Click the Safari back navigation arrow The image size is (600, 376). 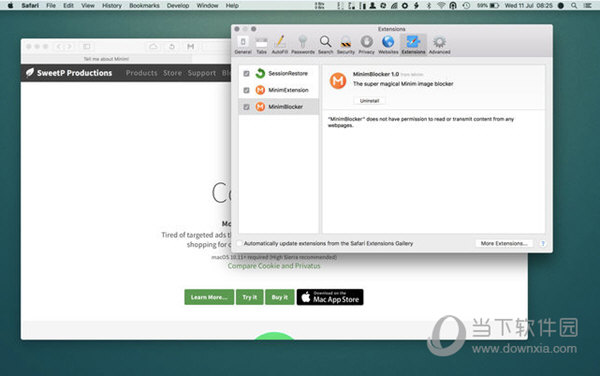tap(59, 47)
